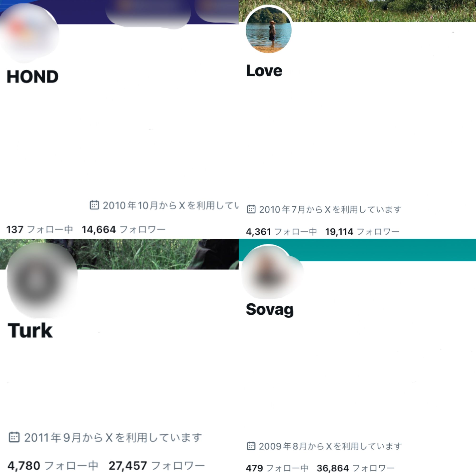This screenshot has width=476, height=476.
Task: Open Turk's 4,780 フォロー中 list
Action: pyautogui.click(x=53, y=465)
